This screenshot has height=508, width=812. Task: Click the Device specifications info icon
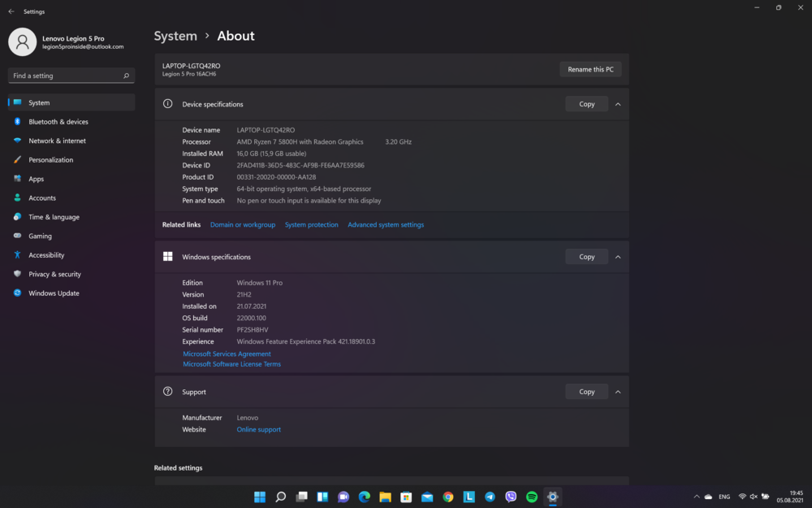pyautogui.click(x=168, y=104)
